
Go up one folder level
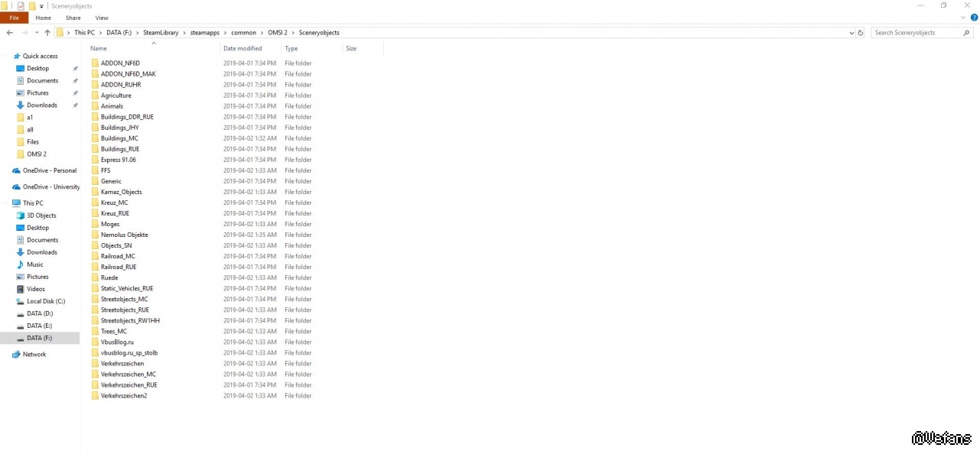[x=47, y=33]
